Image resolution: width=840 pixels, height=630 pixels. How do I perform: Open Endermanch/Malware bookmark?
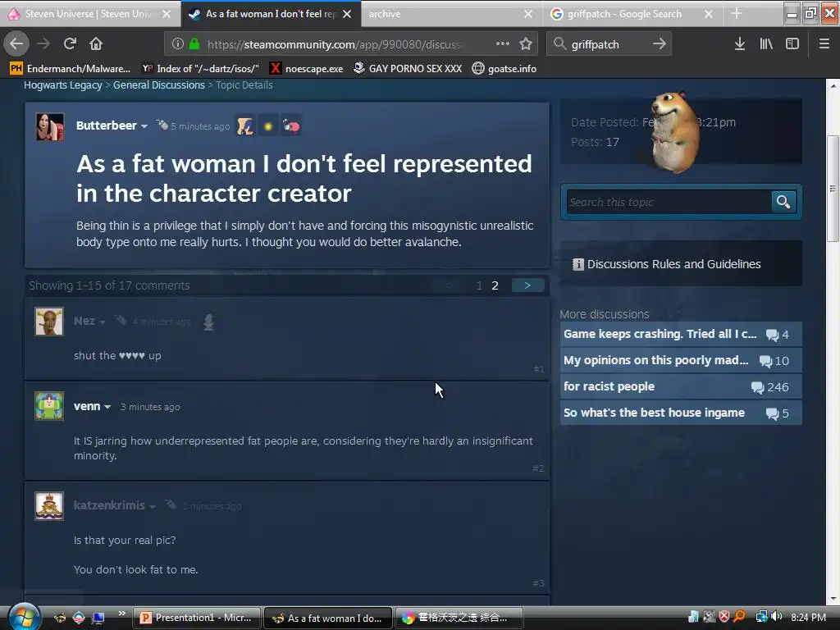71,69
